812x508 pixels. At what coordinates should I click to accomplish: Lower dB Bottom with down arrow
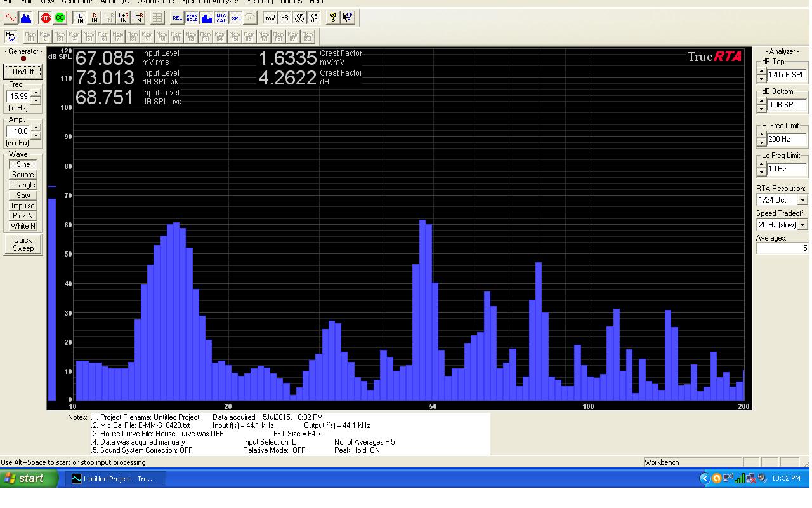[762, 109]
